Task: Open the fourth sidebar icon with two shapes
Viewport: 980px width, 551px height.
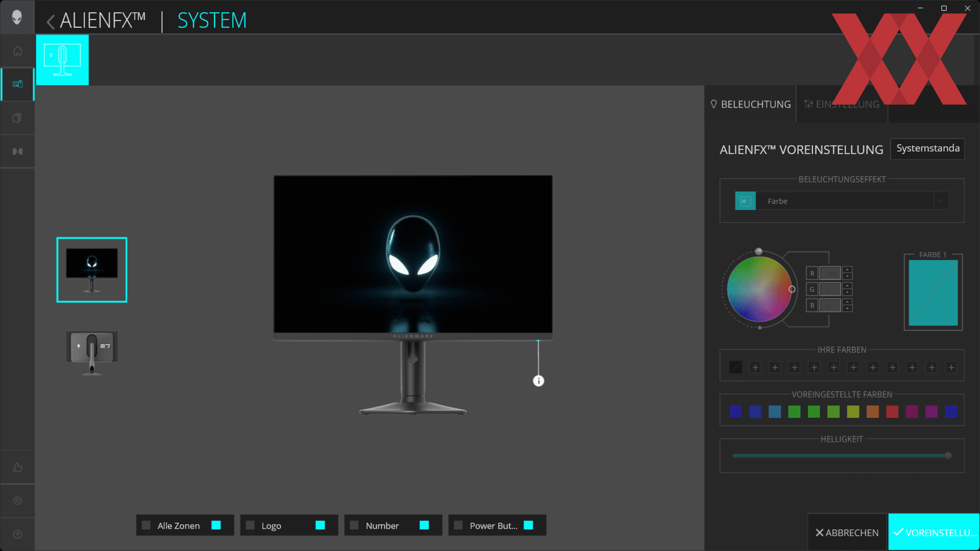Action: point(17,152)
